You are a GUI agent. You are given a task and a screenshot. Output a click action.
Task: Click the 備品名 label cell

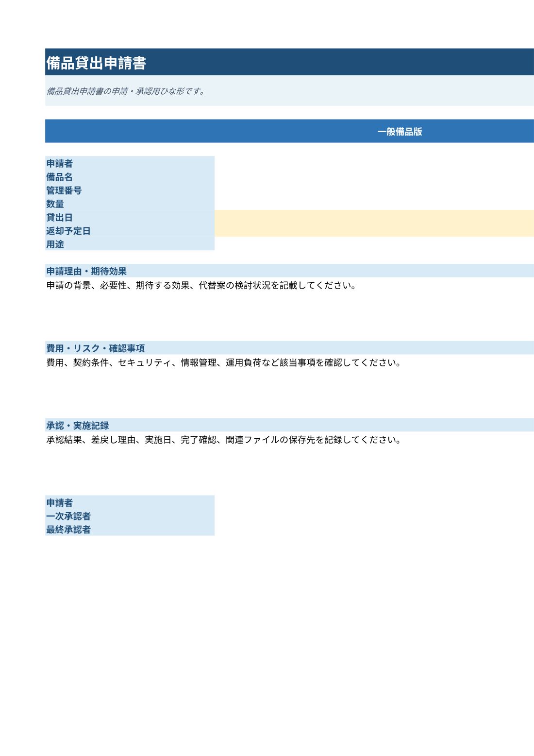(130, 177)
